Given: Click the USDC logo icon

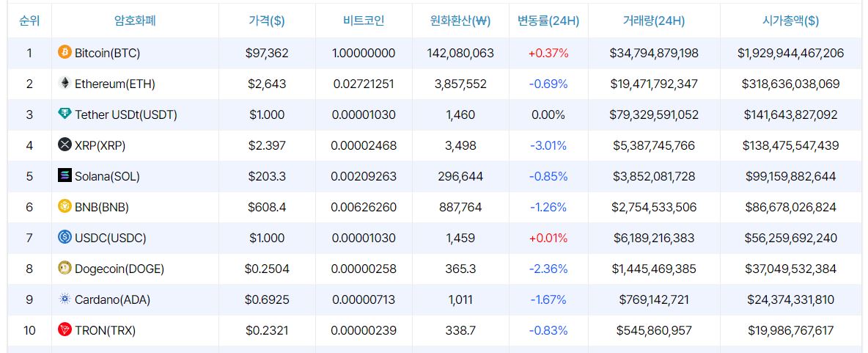Looking at the screenshot, I should [65, 237].
